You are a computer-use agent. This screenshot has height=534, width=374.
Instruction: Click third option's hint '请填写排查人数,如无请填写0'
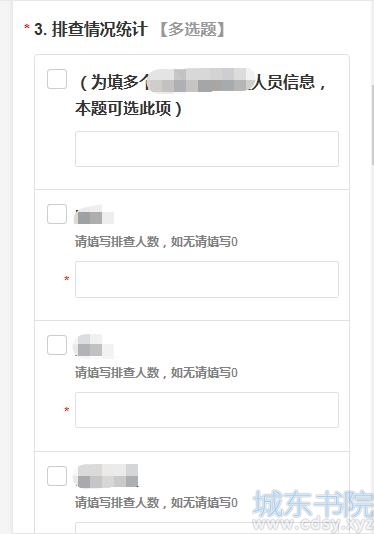156,373
